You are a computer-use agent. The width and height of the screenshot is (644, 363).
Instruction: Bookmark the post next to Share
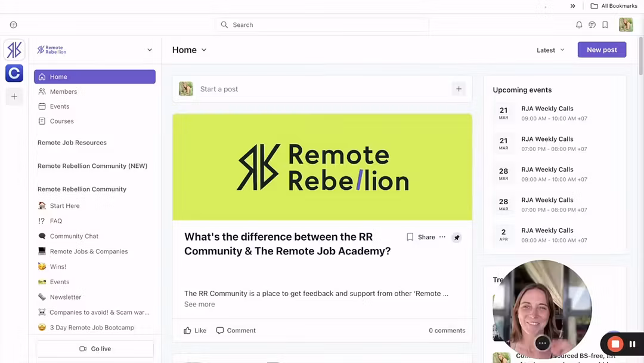[x=410, y=237]
